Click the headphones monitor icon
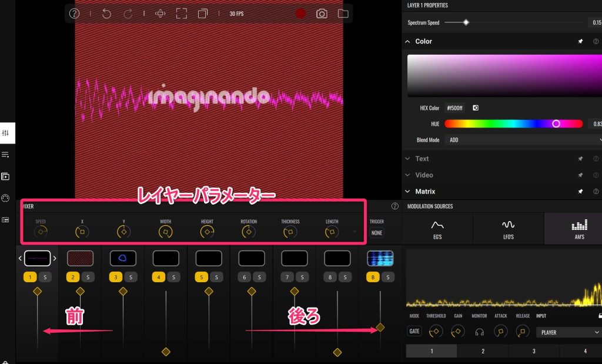This screenshot has height=364, width=602. pos(480,332)
